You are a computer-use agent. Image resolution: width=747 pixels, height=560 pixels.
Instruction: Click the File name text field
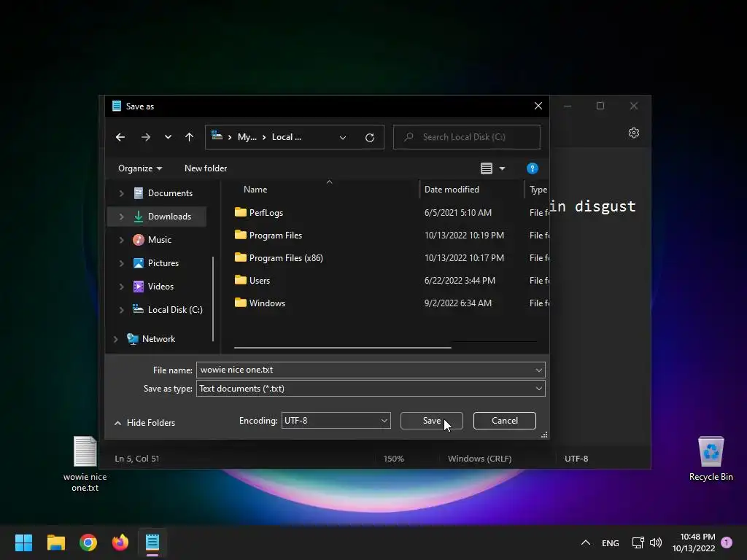pos(365,370)
